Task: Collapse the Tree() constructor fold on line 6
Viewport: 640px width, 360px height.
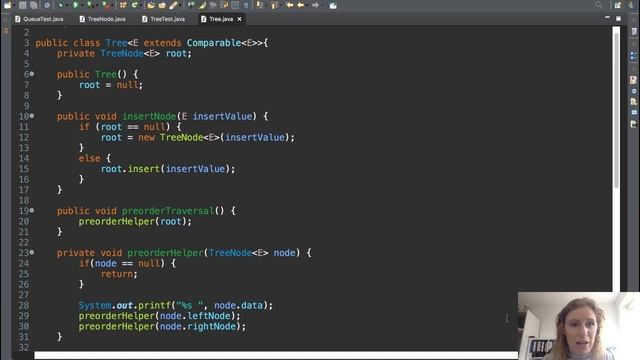Action: pos(32,74)
